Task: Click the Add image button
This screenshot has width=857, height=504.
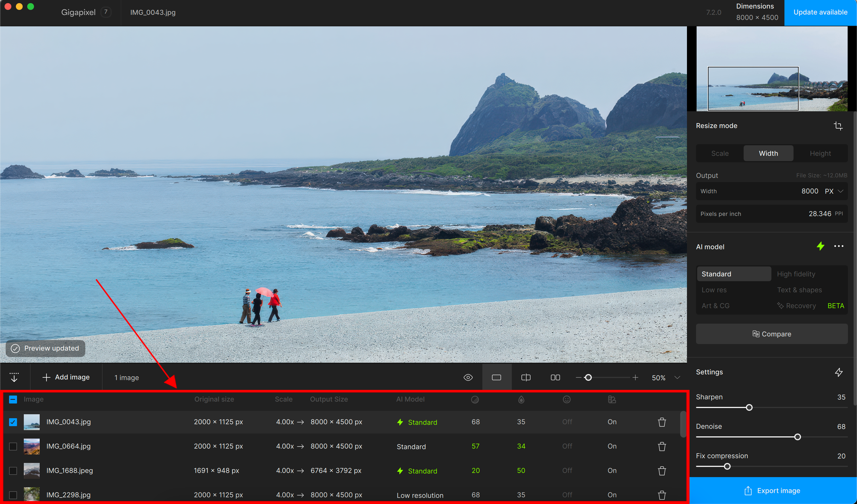Action: pyautogui.click(x=66, y=377)
